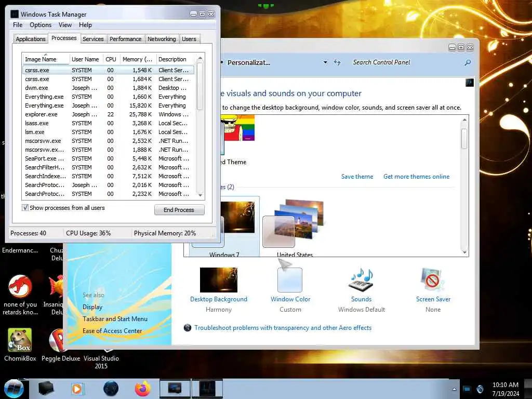The height and width of the screenshot is (399, 532).
Task: Open the address bar history dropdown arrow
Action: pyautogui.click(x=325, y=62)
